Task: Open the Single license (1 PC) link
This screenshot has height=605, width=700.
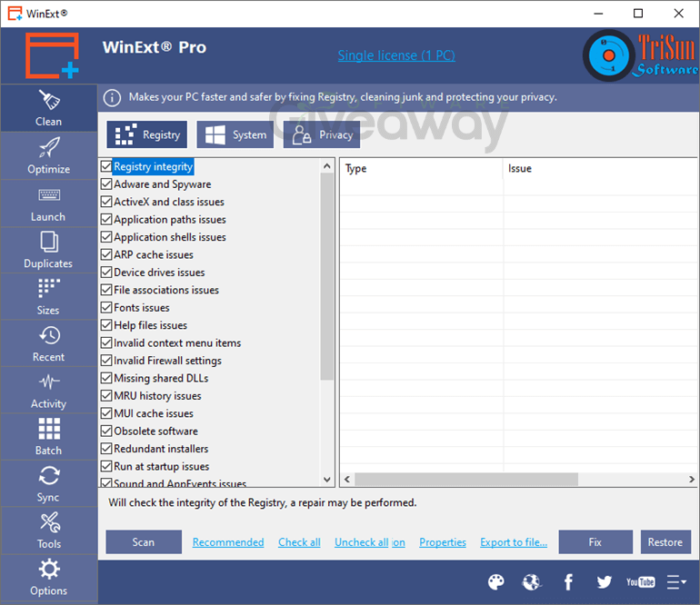Action: (x=396, y=55)
